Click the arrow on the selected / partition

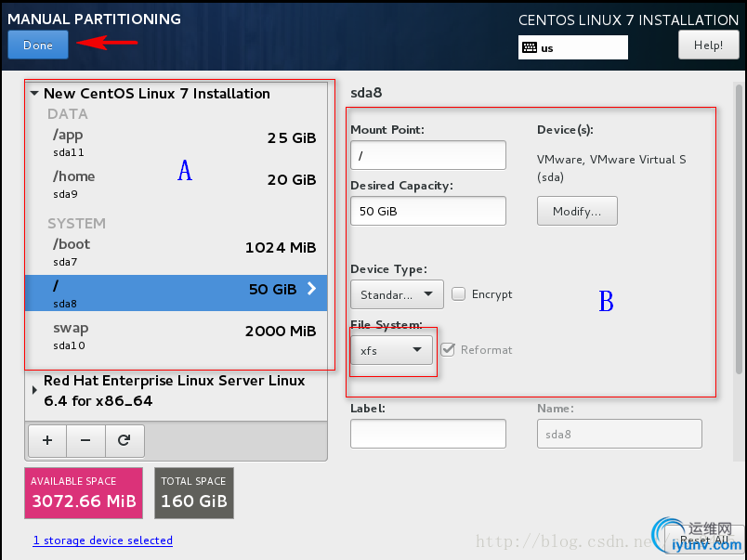[311, 289]
